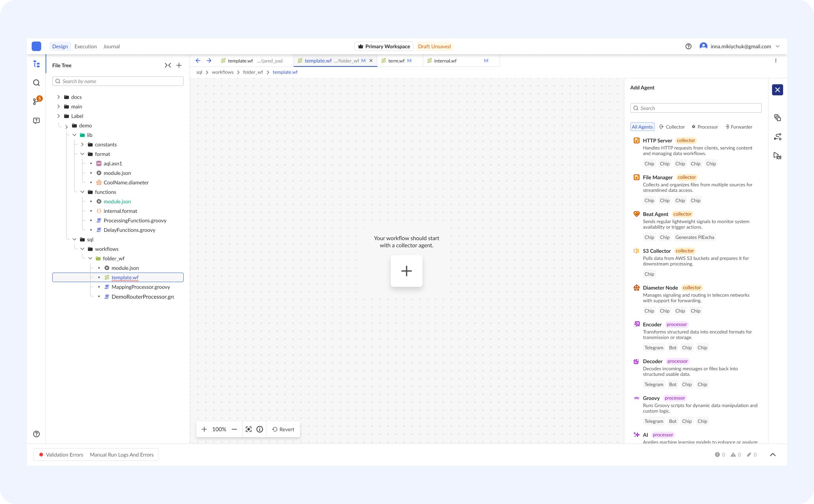Open the term.wf editor tab
814x504 pixels.
(x=396, y=61)
